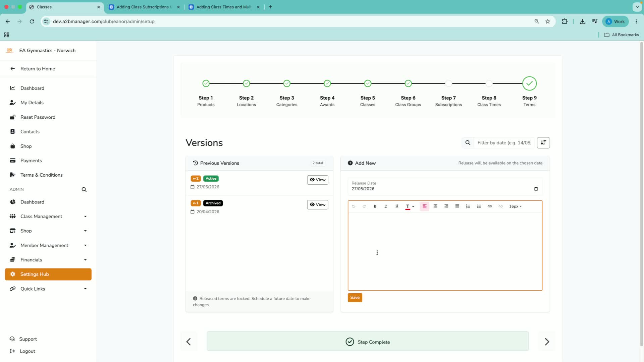Insert a link in the editor
Screen dimensions: 644x362
coord(490,206)
